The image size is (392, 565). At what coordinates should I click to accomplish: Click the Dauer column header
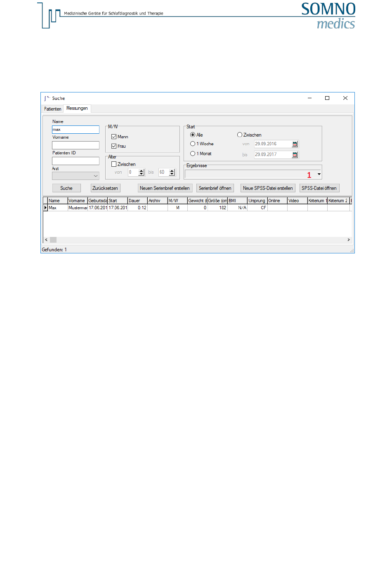pyautogui.click(x=137, y=201)
